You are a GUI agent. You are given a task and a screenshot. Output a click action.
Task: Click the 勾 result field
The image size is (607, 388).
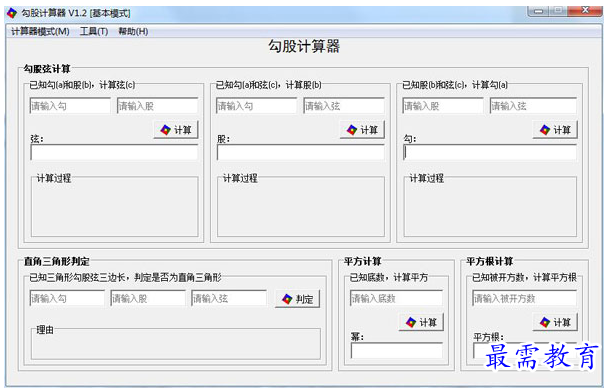click(x=490, y=153)
